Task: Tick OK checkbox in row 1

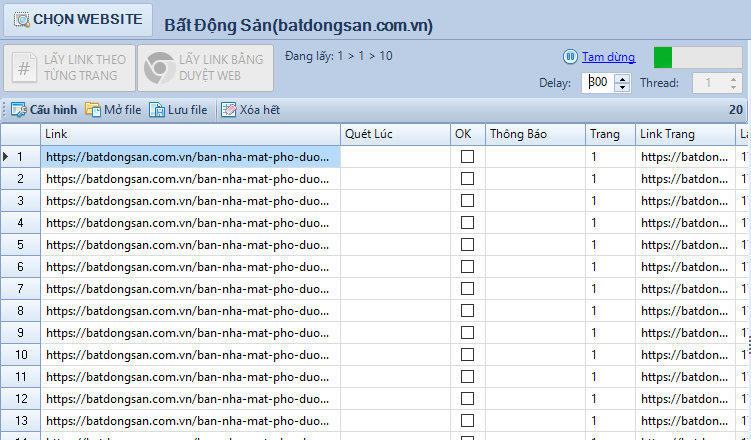Action: click(x=467, y=157)
